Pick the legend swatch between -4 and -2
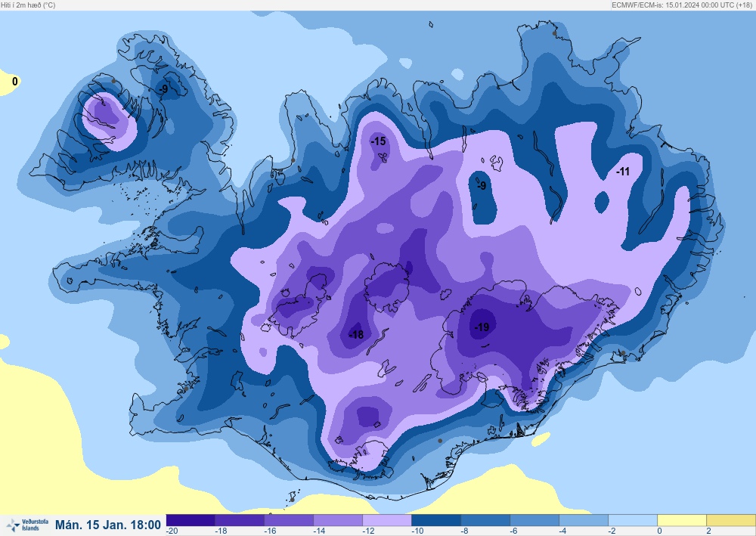The width and height of the screenshot is (756, 536). click(584, 520)
